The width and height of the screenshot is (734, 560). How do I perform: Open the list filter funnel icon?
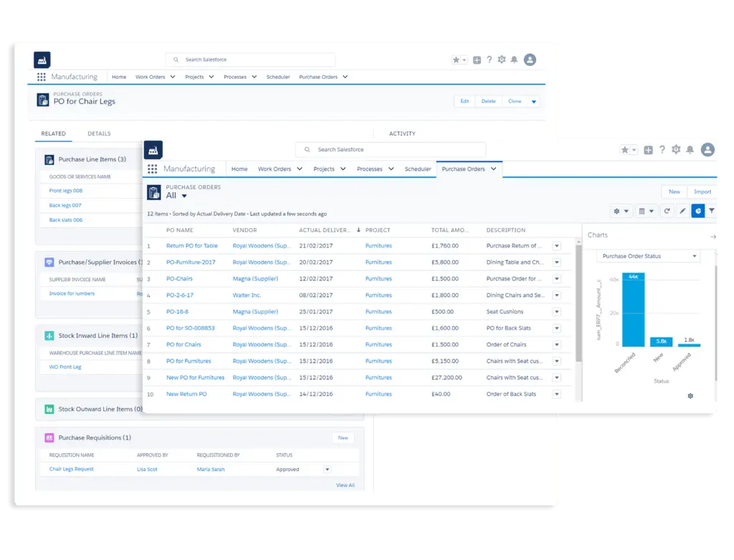(712, 212)
